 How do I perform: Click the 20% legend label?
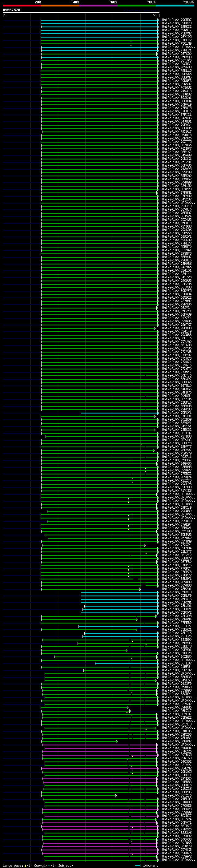pyautogui.click(x=38, y=2)
